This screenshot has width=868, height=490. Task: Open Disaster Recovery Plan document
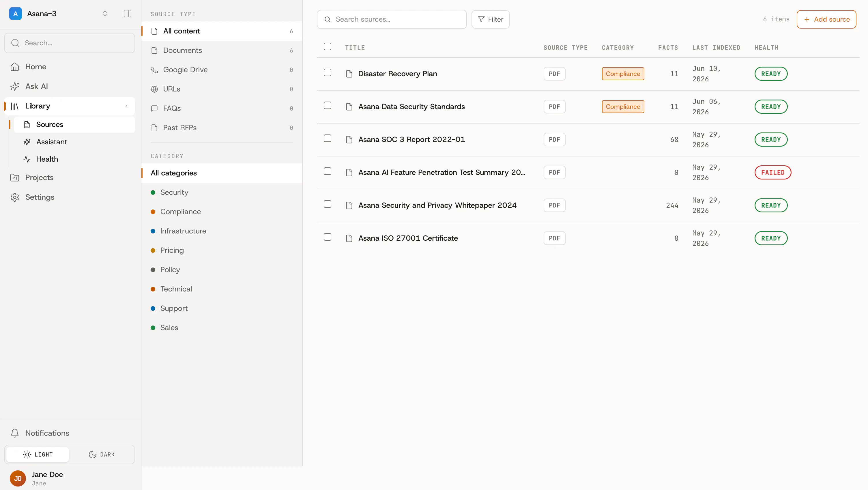point(398,74)
